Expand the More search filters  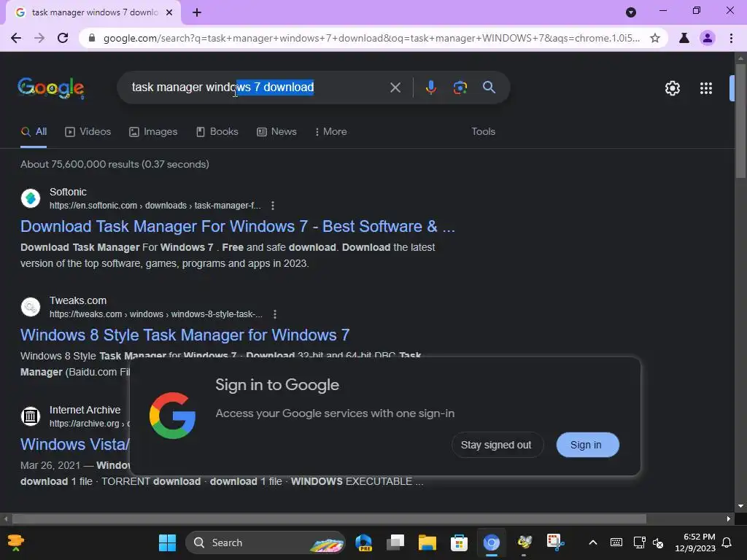coord(331,132)
